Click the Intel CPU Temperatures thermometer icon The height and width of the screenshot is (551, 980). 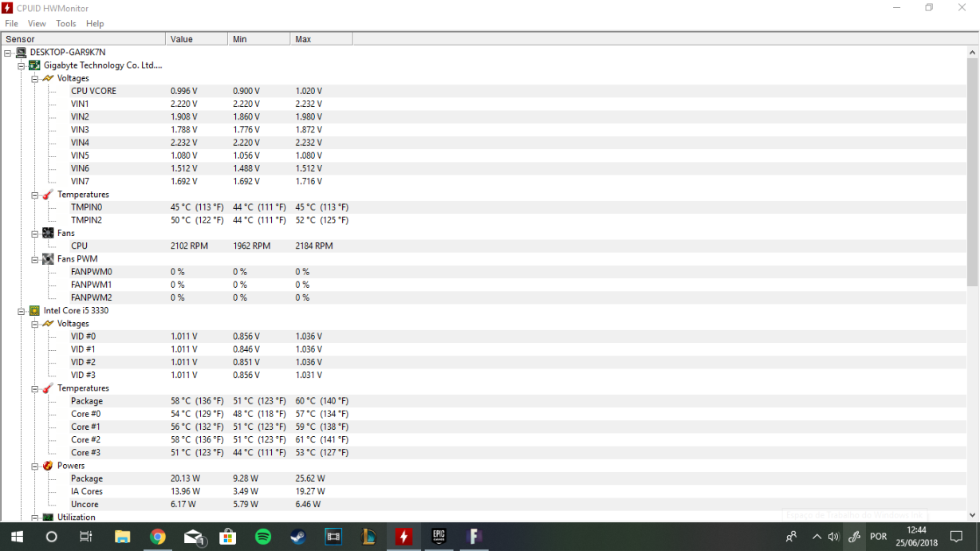(48, 388)
